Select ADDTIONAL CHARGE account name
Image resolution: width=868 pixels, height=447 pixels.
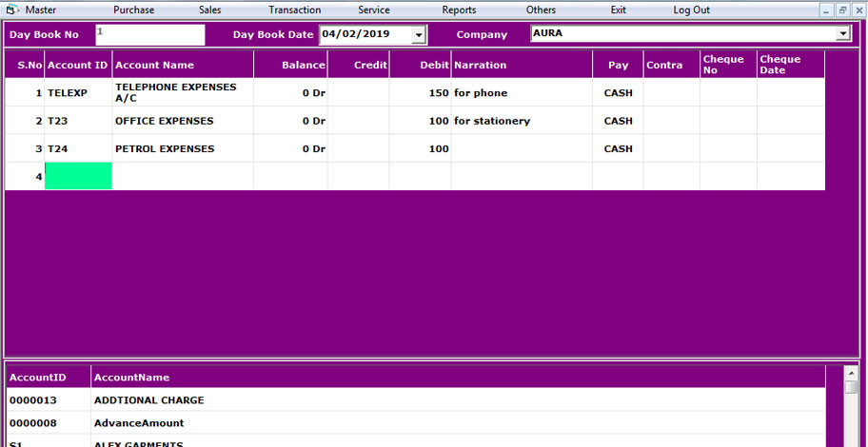click(x=458, y=400)
